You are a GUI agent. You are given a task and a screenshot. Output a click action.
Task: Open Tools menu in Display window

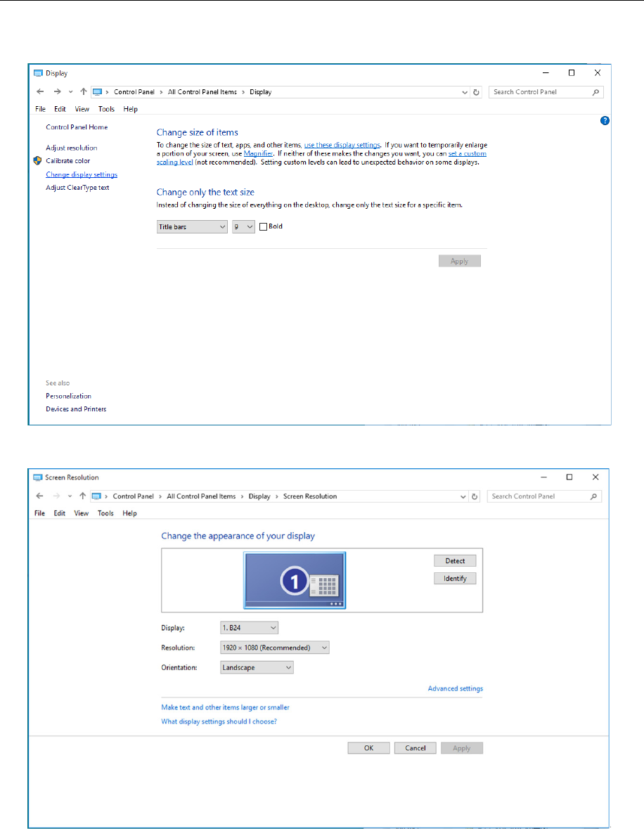pos(106,109)
